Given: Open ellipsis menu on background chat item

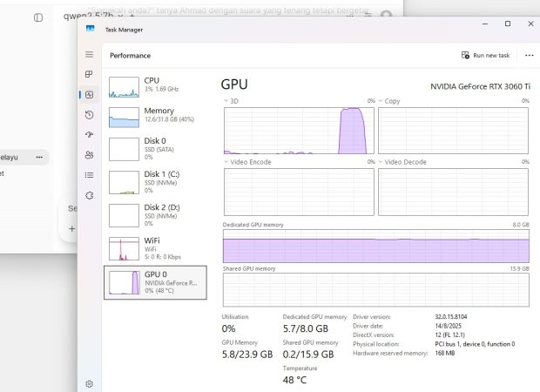Looking at the screenshot, I should coord(39,157).
